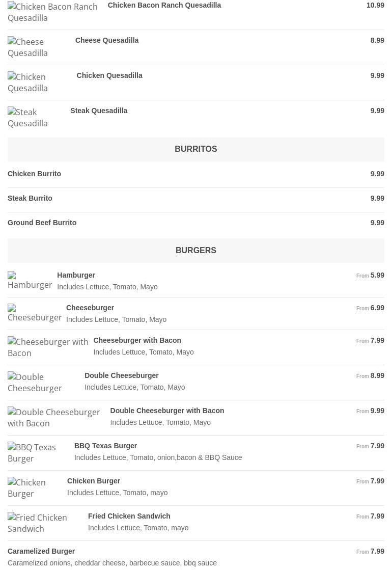Open the Steak Quesadilla thumbnail
The height and width of the screenshot is (570, 392).
35,118
